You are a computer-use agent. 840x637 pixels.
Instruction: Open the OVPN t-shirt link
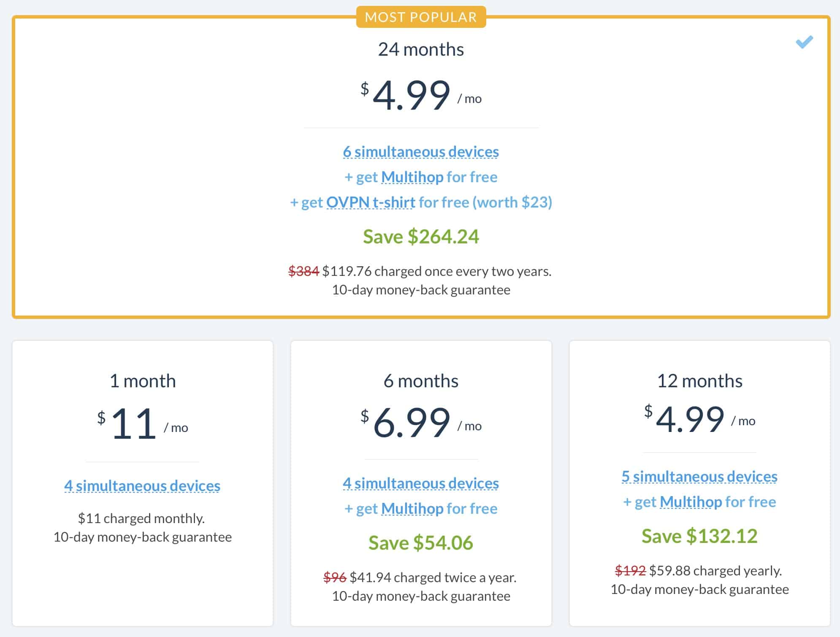[x=371, y=202]
